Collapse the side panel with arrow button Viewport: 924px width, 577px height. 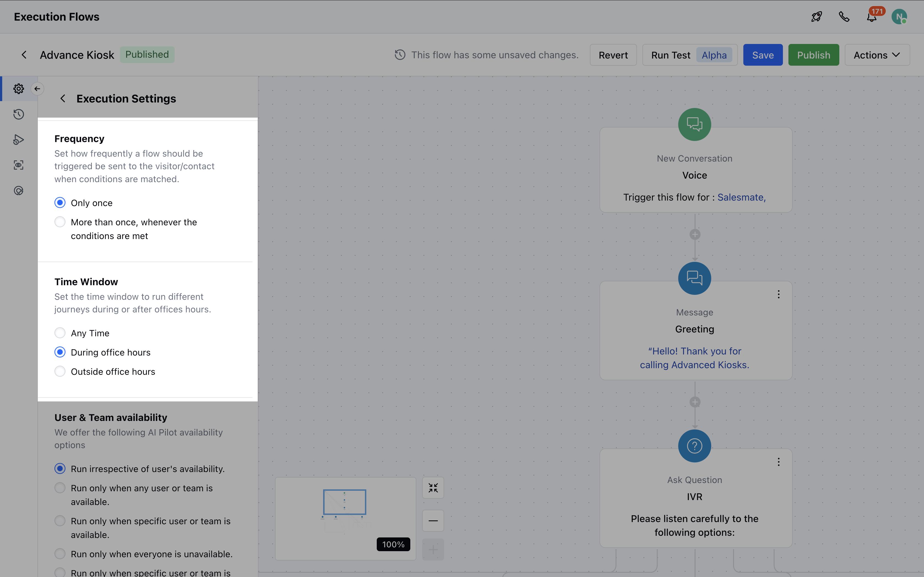coord(37,88)
